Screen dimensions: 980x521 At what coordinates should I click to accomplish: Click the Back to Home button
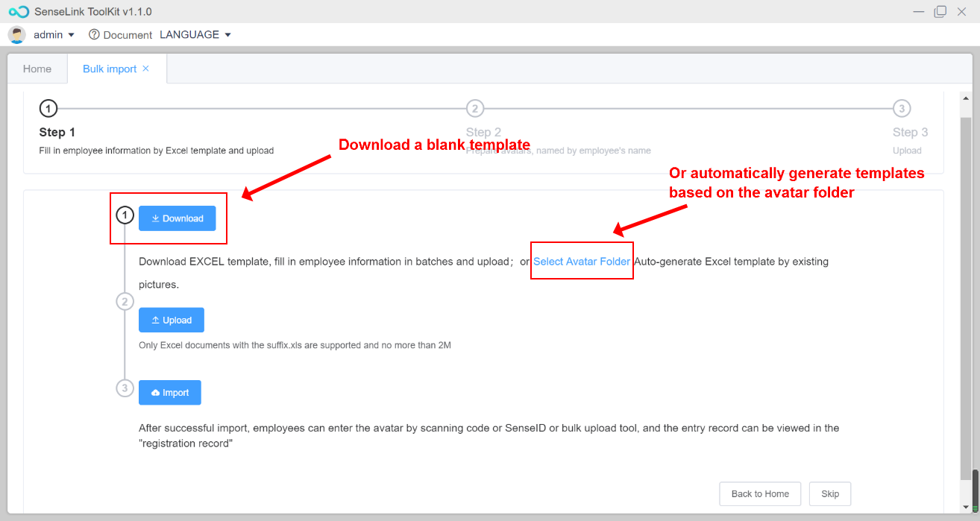(x=760, y=493)
